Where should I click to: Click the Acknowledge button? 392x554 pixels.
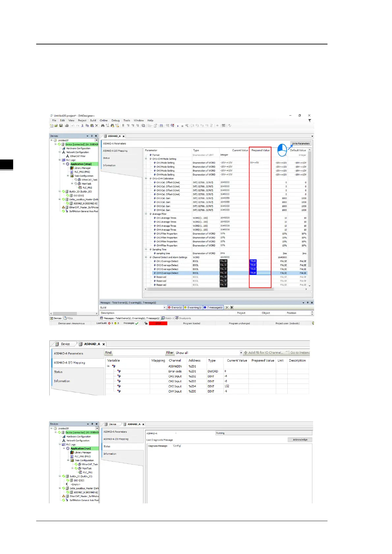click(x=300, y=440)
